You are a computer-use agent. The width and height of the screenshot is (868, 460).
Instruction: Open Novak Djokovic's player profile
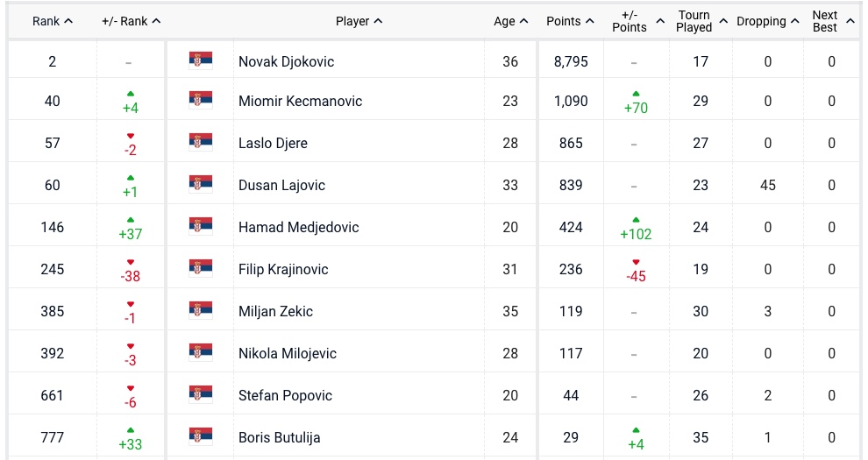tap(286, 61)
